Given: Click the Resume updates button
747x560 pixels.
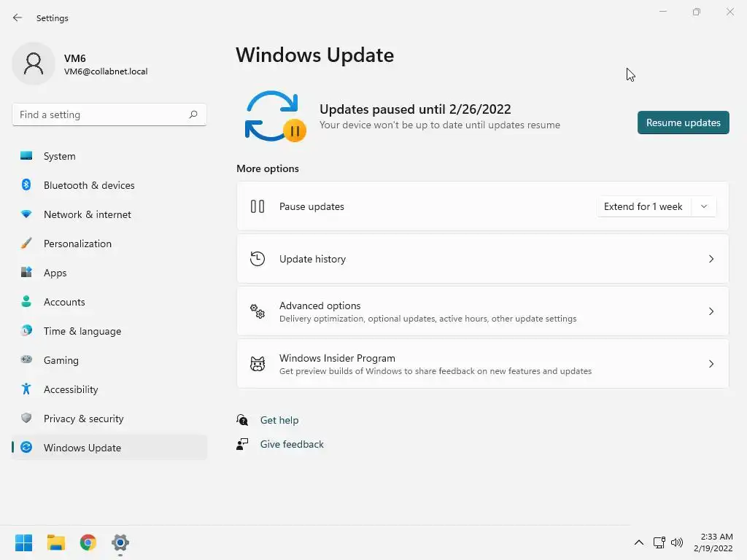Looking at the screenshot, I should pyautogui.click(x=683, y=122).
